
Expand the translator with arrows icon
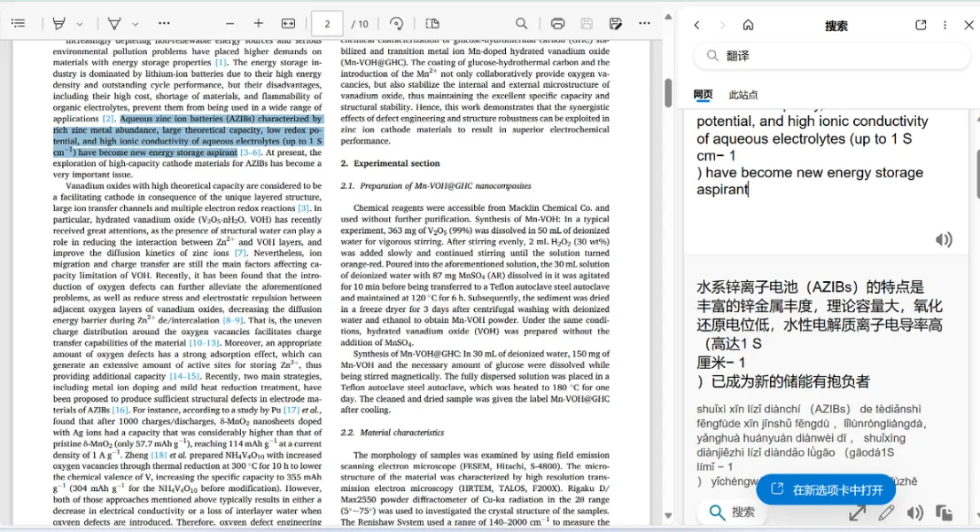click(858, 513)
